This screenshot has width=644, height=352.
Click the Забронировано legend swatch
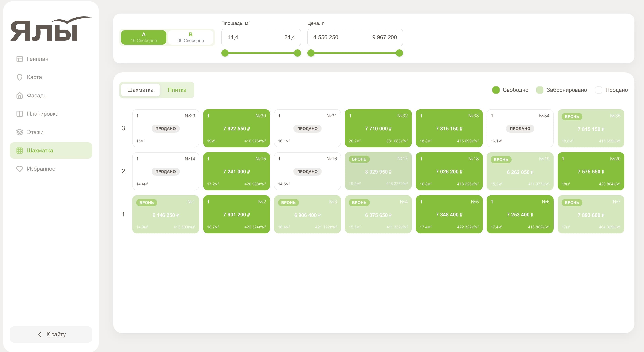(x=540, y=90)
